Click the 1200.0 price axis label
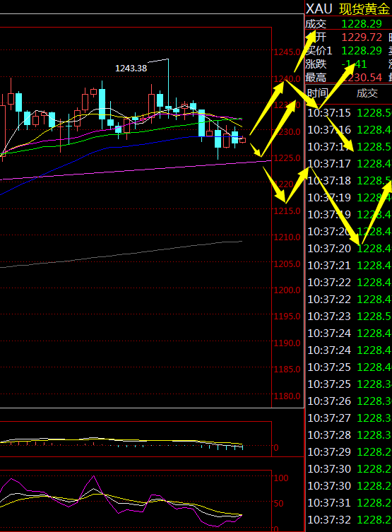392x532 pixels. coord(287,290)
